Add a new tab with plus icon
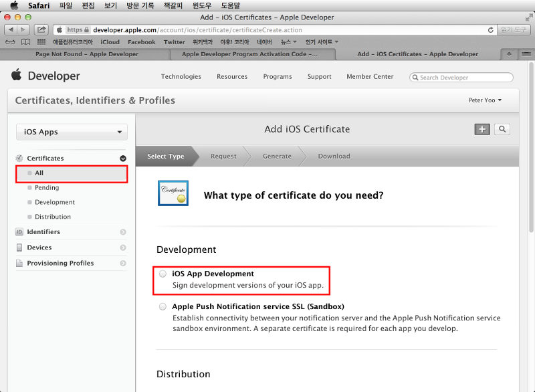The image size is (535, 392). (509, 54)
